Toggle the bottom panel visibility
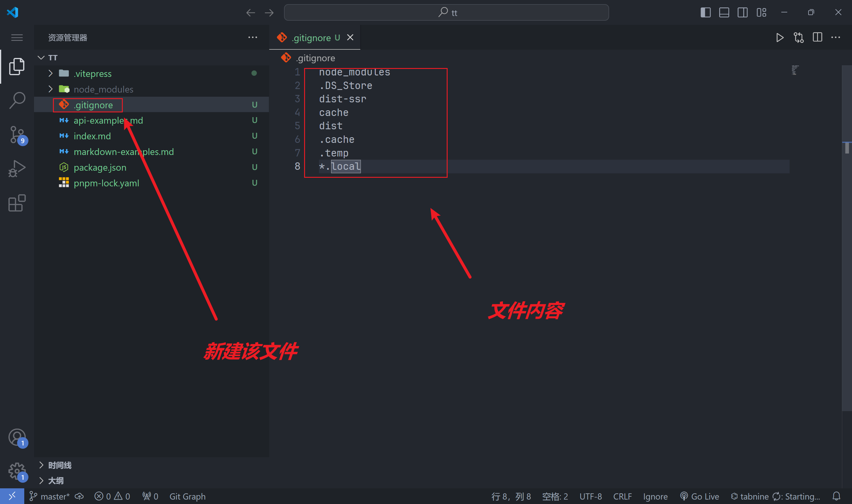The height and width of the screenshot is (504, 852). tap(724, 12)
